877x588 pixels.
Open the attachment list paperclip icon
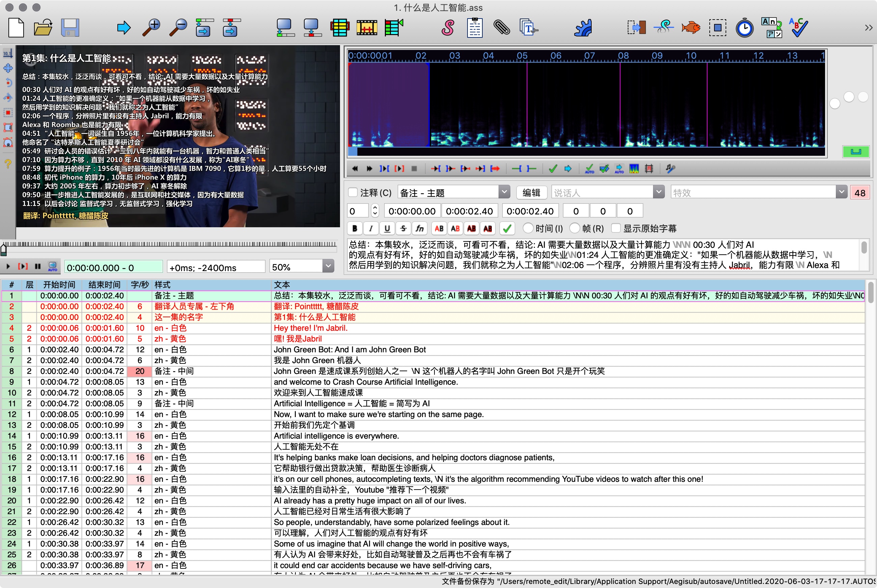pyautogui.click(x=502, y=28)
